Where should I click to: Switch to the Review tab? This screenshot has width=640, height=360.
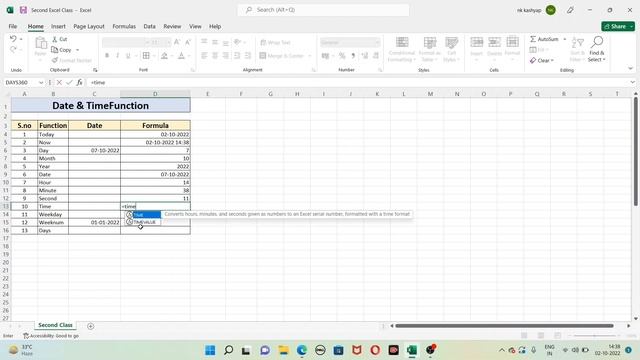(x=172, y=26)
